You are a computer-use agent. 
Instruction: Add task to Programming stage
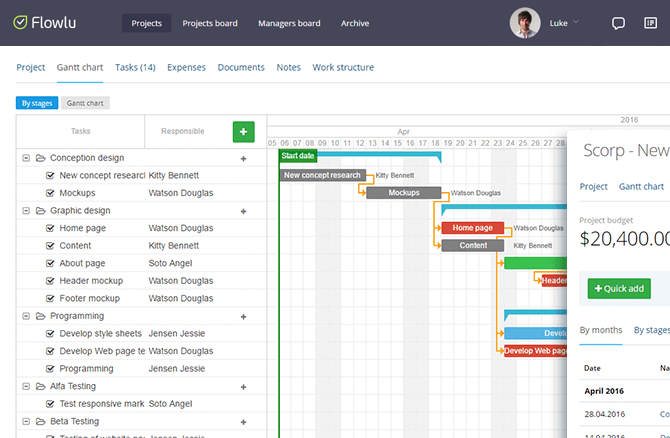pyautogui.click(x=244, y=317)
